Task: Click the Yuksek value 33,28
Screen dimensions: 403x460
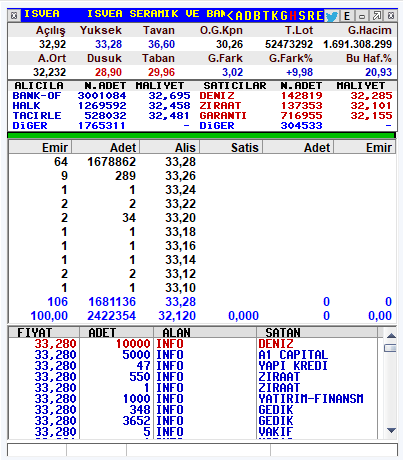Action: click(x=108, y=44)
